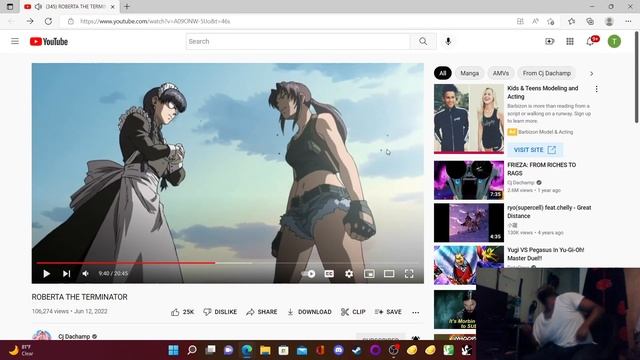Open FRIEZA: FROM RICHES TO RAGS thumbnail
The width and height of the screenshot is (640, 360).
click(469, 180)
